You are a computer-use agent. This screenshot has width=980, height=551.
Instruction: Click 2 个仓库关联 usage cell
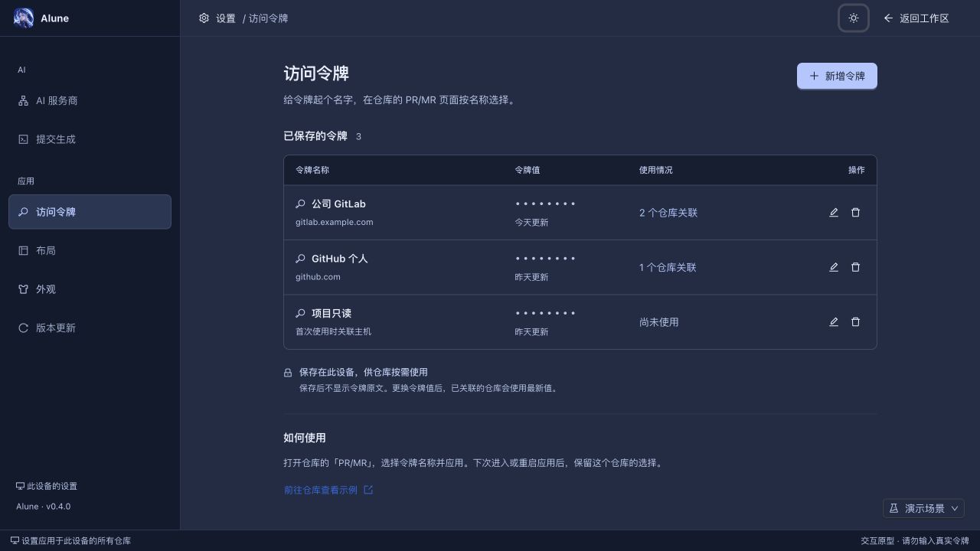point(668,213)
